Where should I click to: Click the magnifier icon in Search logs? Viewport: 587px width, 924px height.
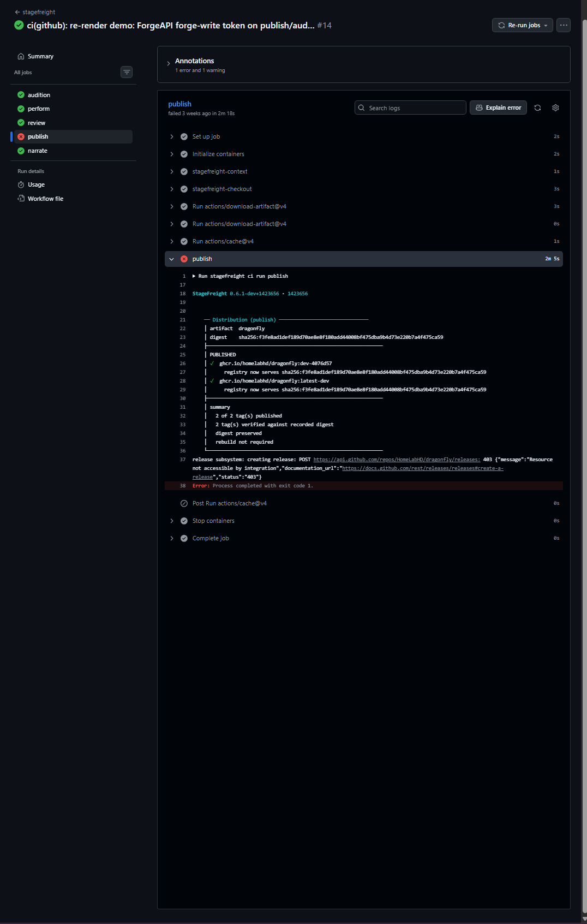pyautogui.click(x=362, y=108)
